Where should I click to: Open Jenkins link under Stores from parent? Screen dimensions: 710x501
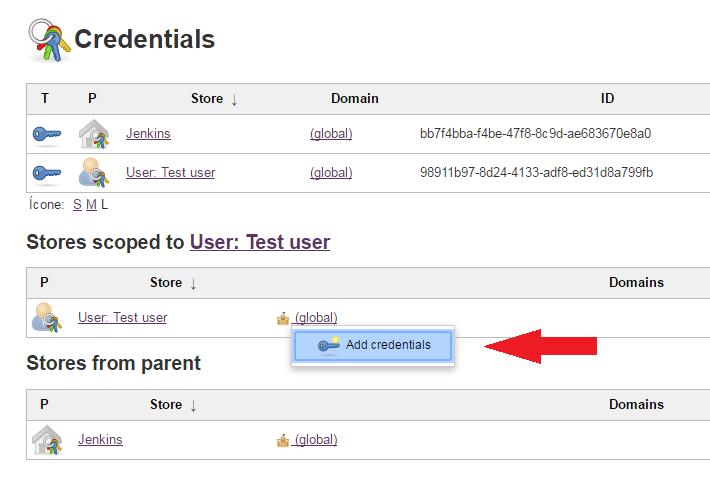(x=100, y=439)
